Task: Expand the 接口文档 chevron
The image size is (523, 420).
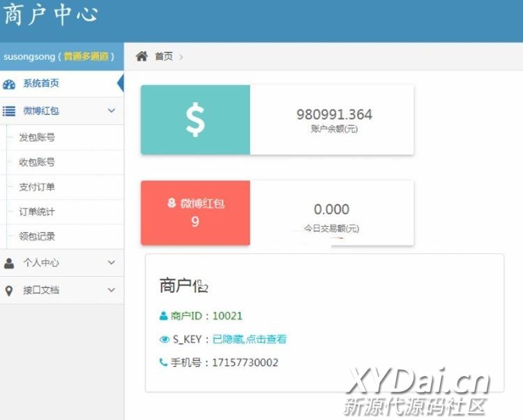Action: (112, 290)
